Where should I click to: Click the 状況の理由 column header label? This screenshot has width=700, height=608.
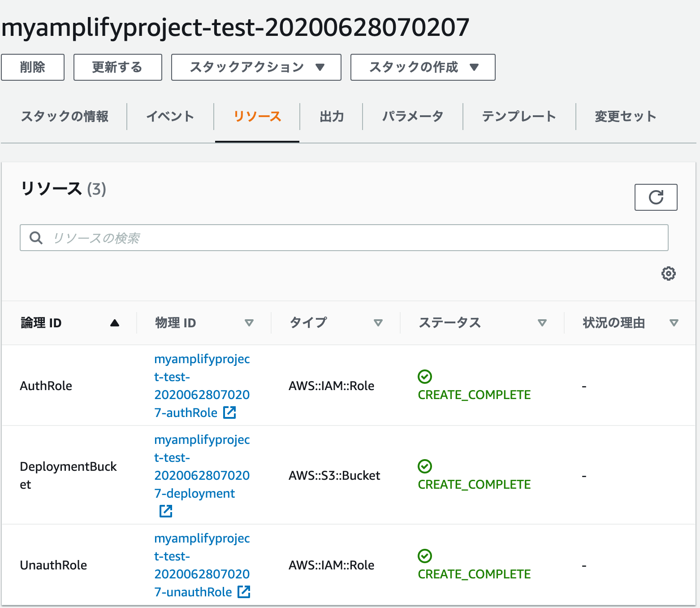614,323
